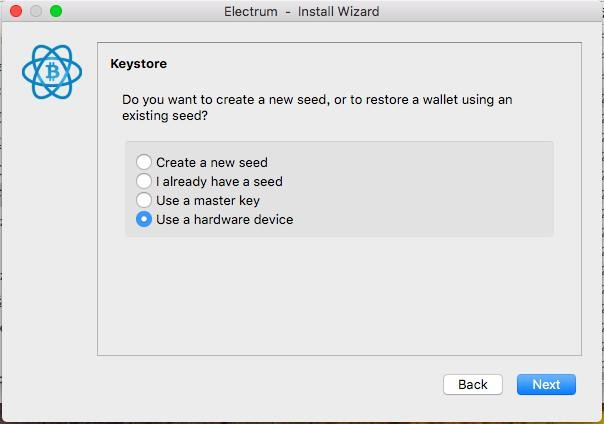The image size is (604, 424).
Task: Click the selected Use a hardware device radio circle
Action: pos(144,219)
